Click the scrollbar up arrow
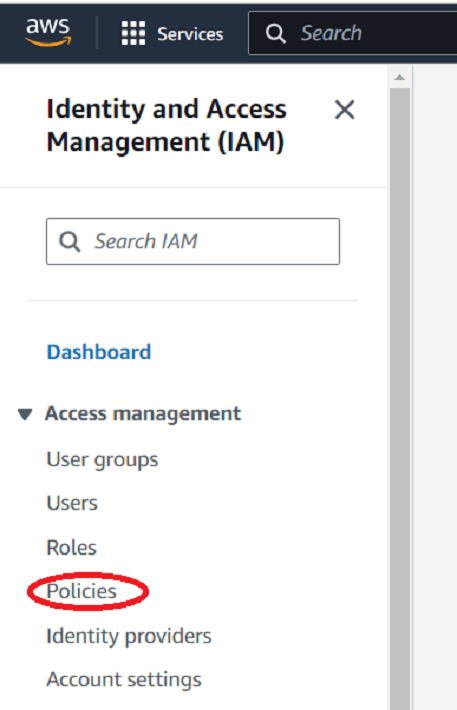Image resolution: width=457 pixels, height=710 pixels. coord(399,77)
